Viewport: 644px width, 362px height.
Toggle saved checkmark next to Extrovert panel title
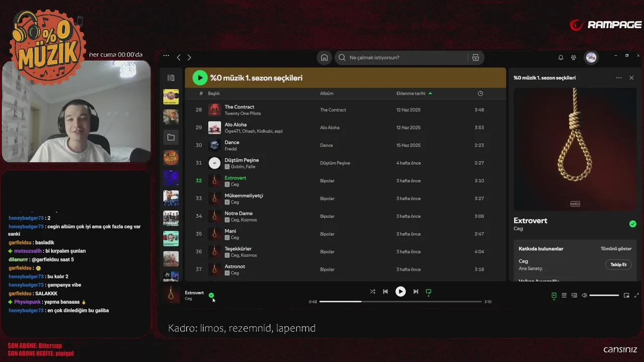click(x=632, y=224)
